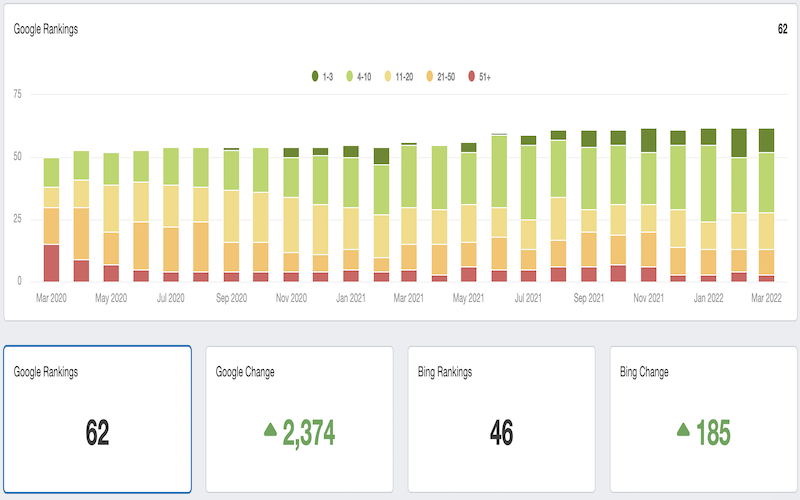Click the green up arrow beside 2,374
Viewport: 800px width, 500px height.
click(x=270, y=430)
